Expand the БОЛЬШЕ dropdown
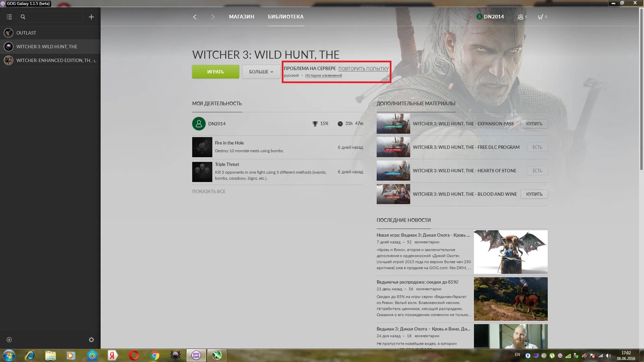Viewport: 644px width, 362px height. (261, 72)
